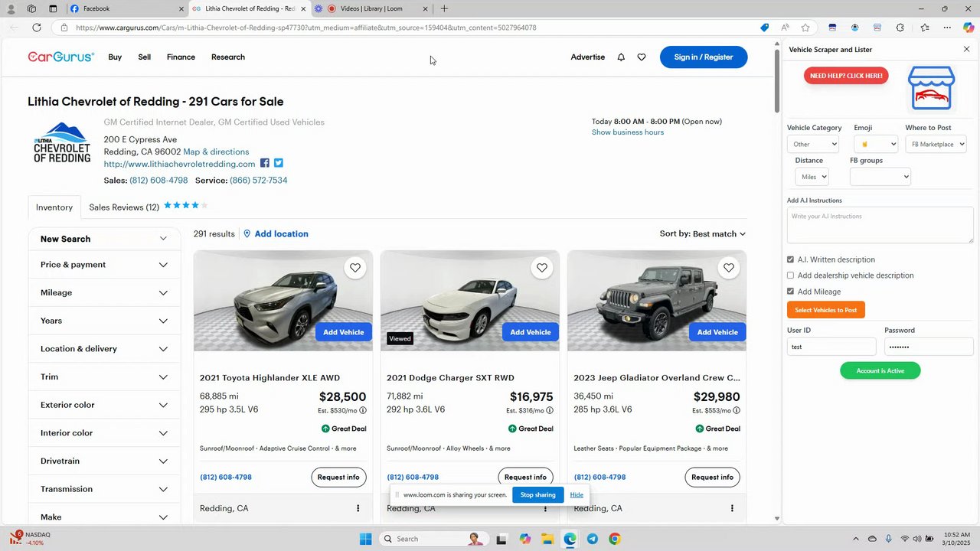Open the Toyota Highlander photo thumbnail
980x551 pixels.
pyautogui.click(x=283, y=301)
